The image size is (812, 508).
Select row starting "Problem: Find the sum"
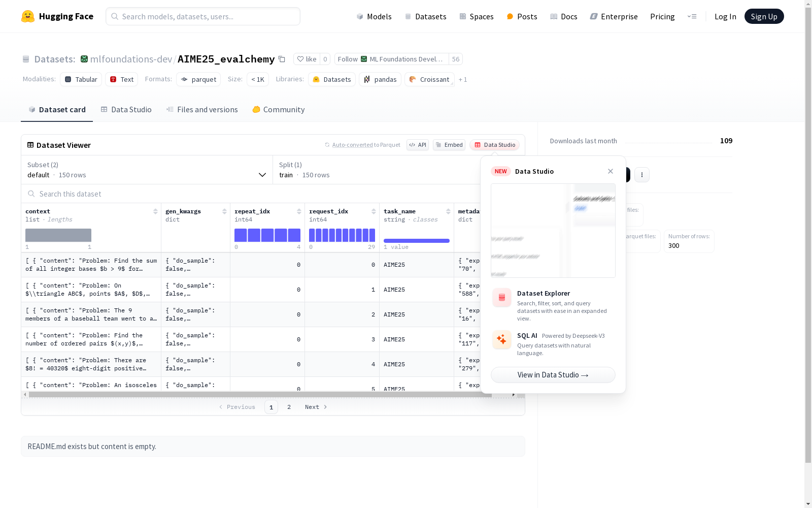point(251,265)
